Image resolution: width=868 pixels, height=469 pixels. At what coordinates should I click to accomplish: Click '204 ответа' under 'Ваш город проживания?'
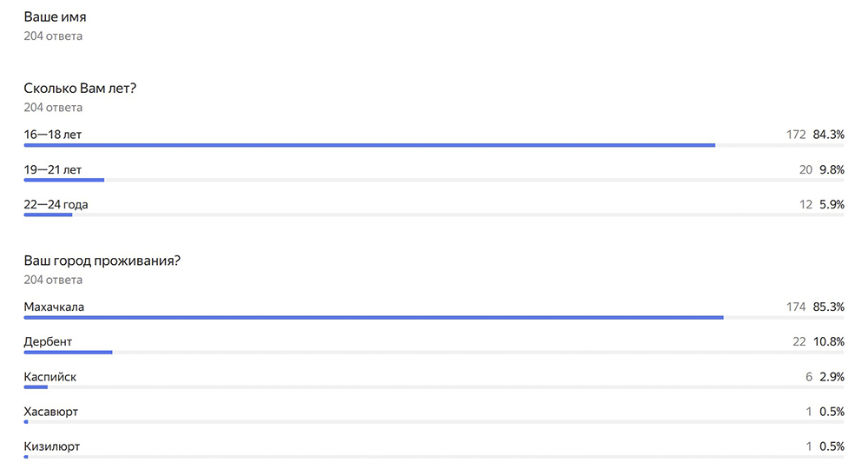53,280
